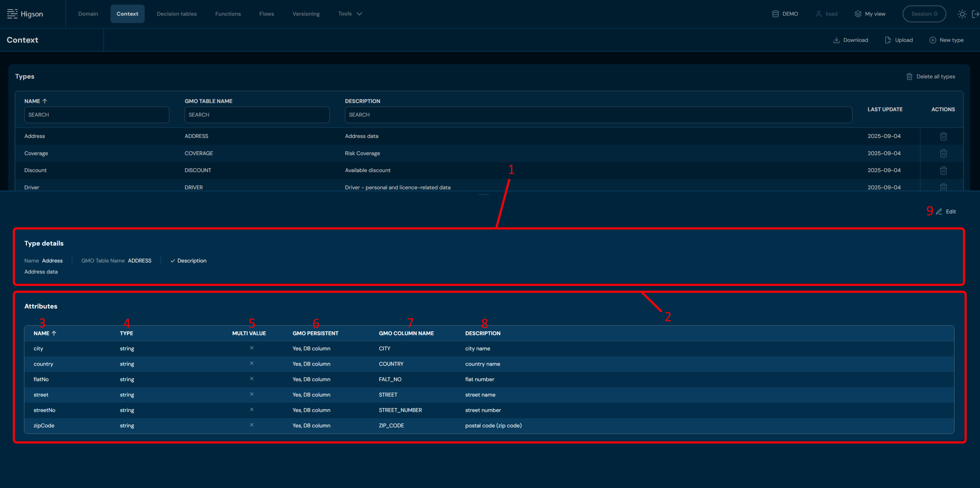The width and height of the screenshot is (980, 488).
Task: Click the trash icon for Discount row
Action: 943,170
